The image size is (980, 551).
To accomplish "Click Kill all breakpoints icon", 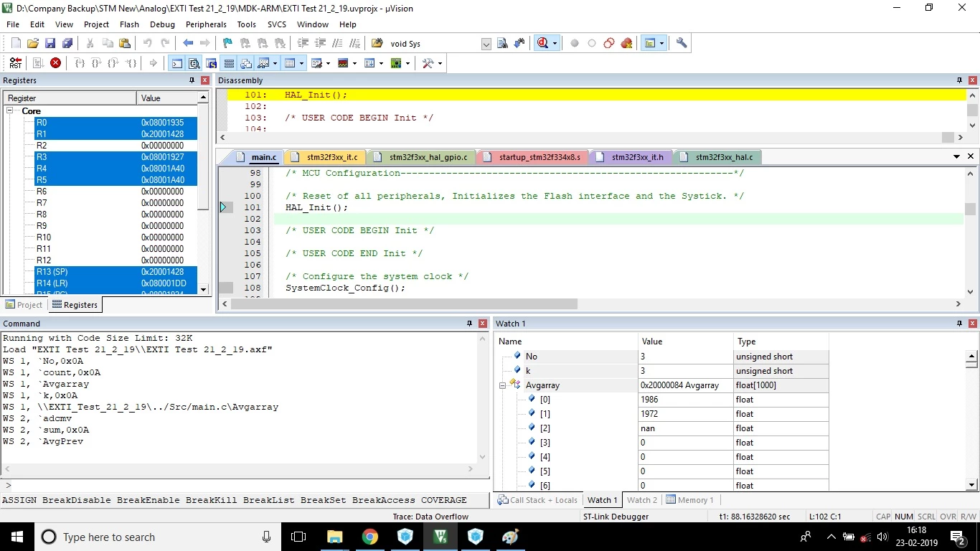I will (x=626, y=43).
